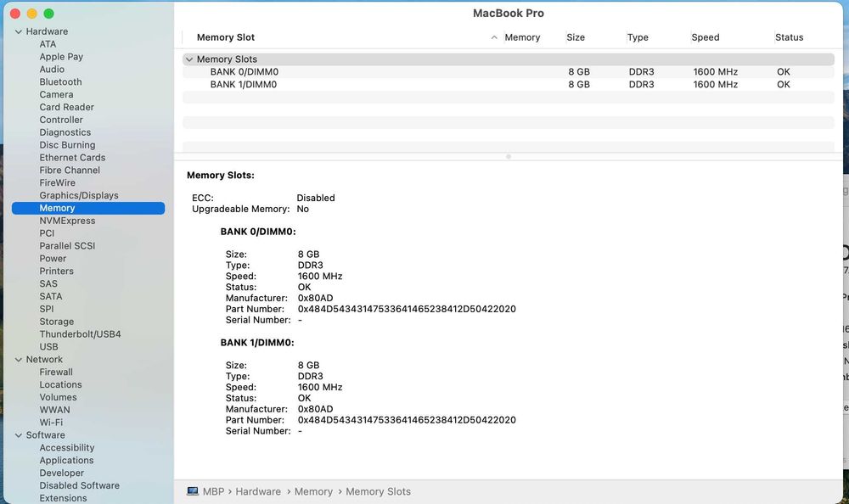Open Parallel SCSI entry
Viewport: 849px width, 504px height.
click(67, 246)
